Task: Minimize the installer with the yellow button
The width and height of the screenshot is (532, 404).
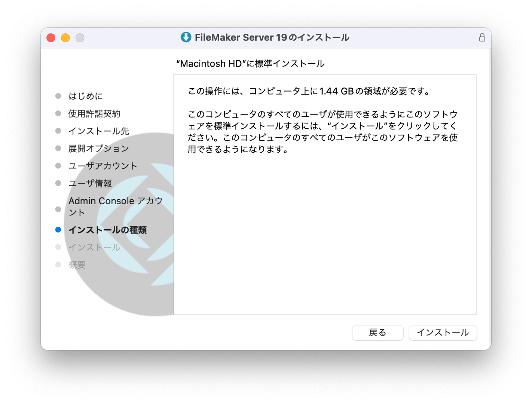Action: (x=65, y=38)
